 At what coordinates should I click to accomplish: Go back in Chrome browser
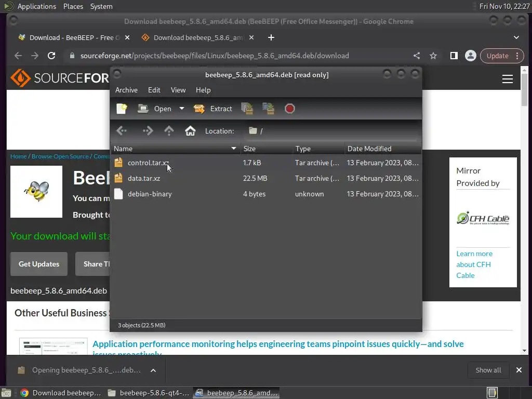[18, 56]
